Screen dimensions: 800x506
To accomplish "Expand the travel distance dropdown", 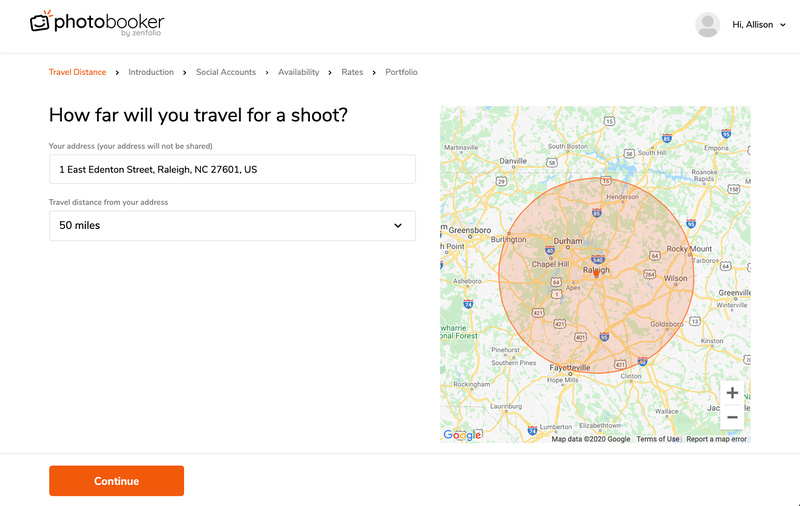I will (x=232, y=226).
